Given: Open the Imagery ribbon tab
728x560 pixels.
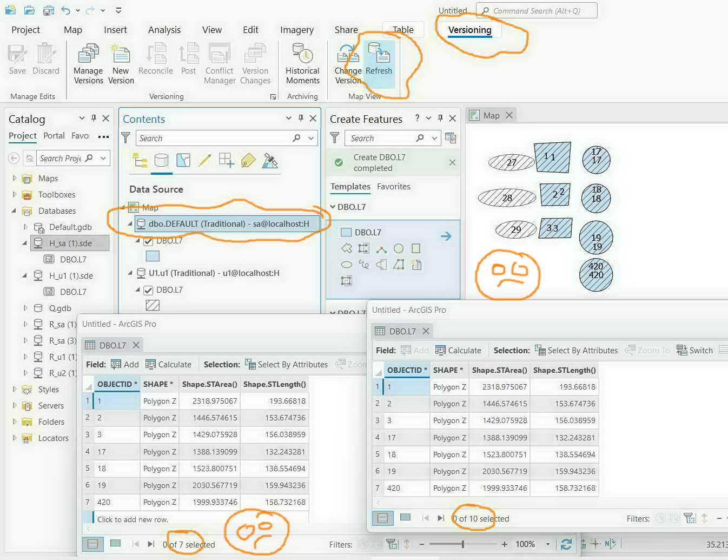Looking at the screenshot, I should click(x=296, y=30).
